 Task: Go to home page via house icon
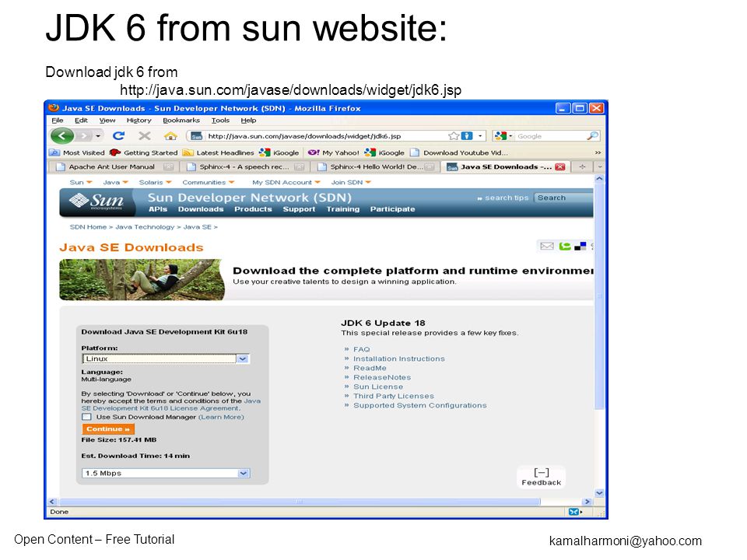tap(170, 136)
